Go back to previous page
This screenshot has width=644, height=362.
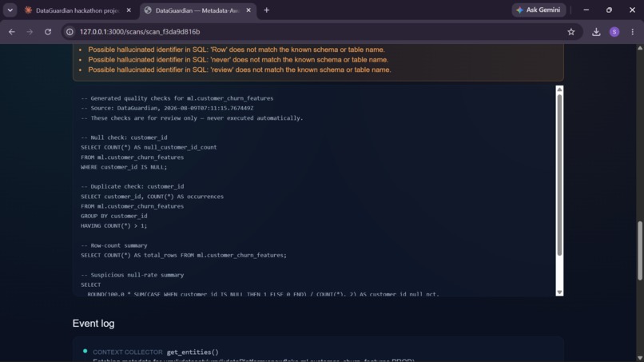[11, 32]
